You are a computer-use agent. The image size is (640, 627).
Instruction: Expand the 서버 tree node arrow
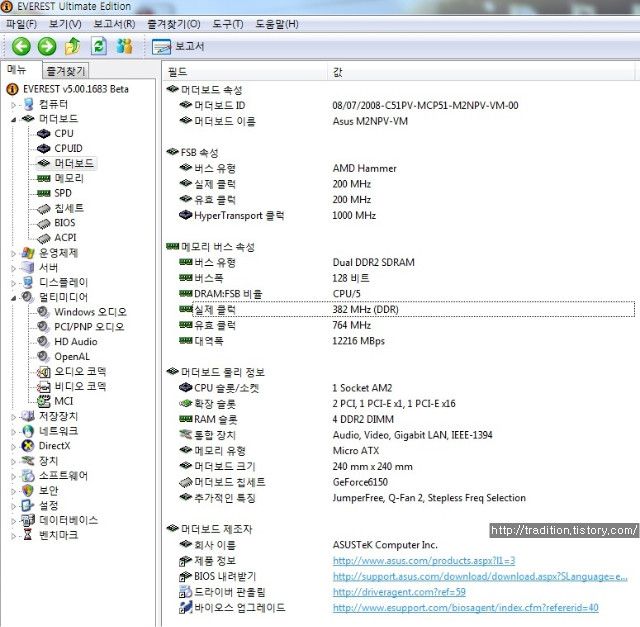(x=13, y=268)
